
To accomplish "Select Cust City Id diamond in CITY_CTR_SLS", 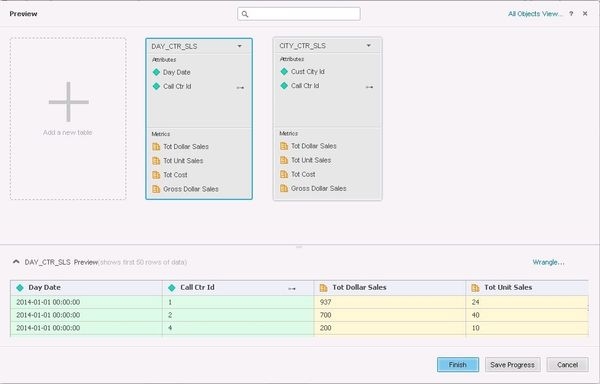I will point(284,72).
